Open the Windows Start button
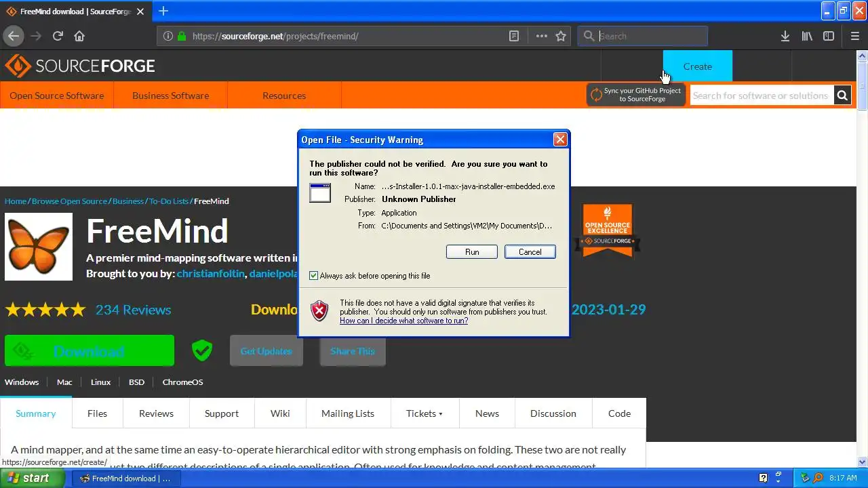 click(33, 478)
